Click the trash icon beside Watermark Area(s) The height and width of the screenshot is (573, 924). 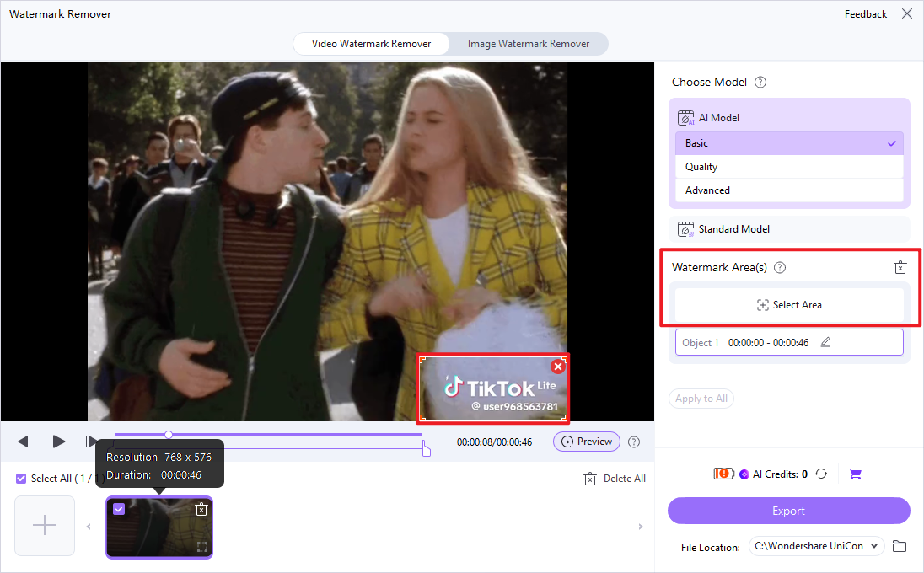pos(900,267)
